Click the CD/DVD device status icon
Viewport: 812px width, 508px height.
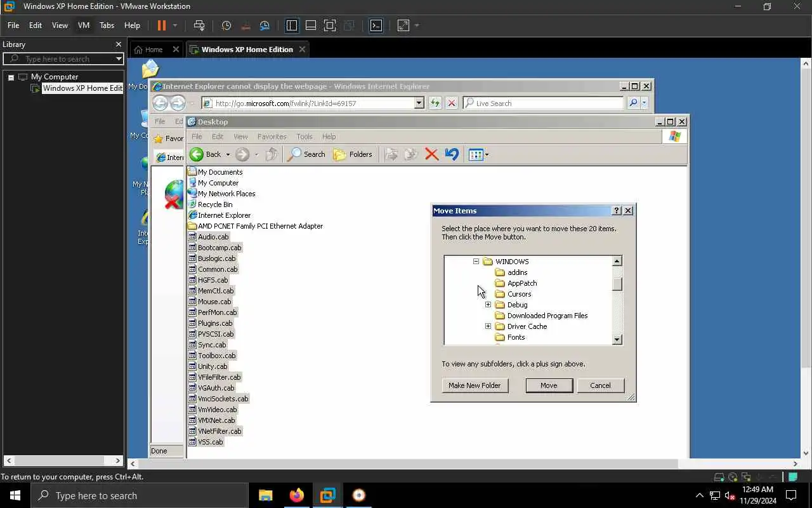click(x=733, y=477)
